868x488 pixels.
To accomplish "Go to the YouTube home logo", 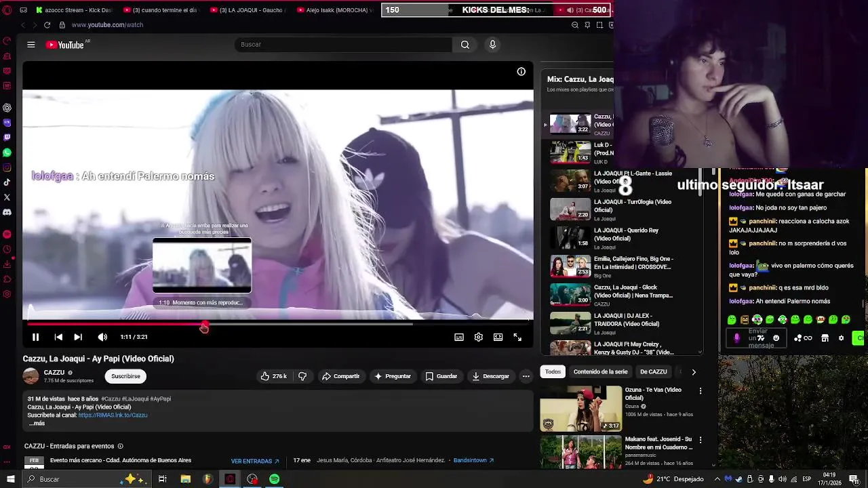I will pyautogui.click(x=65, y=45).
